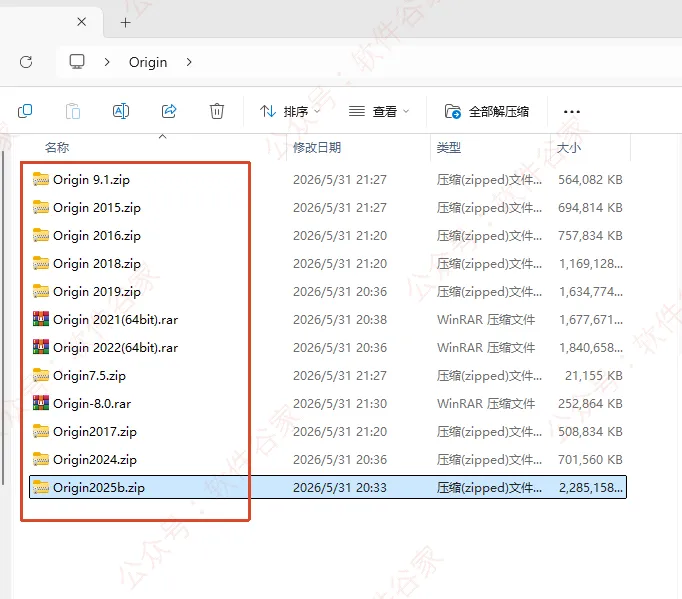
Task: Click the zip folder icon of Origin 2016.zip
Action: [41, 235]
